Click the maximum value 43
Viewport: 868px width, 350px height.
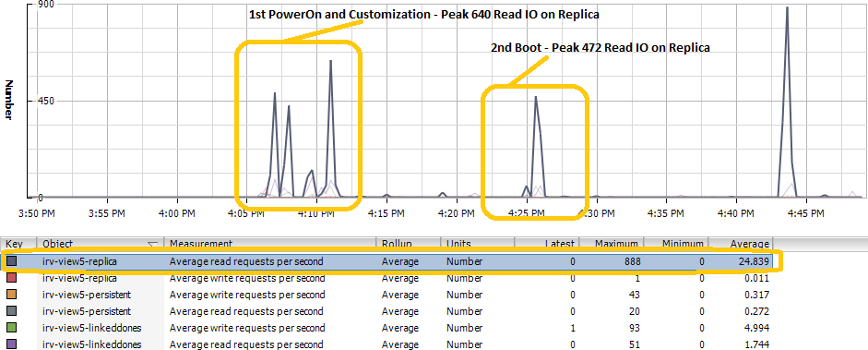pyautogui.click(x=635, y=295)
